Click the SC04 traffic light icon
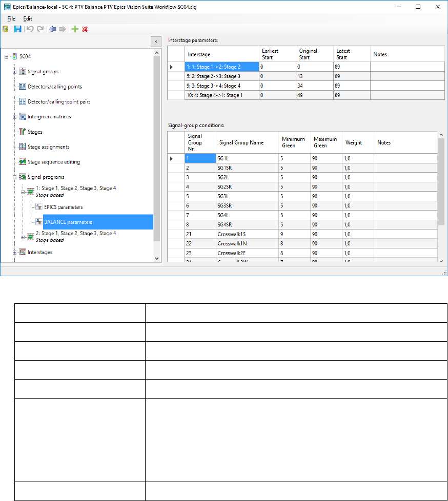 click(x=15, y=56)
